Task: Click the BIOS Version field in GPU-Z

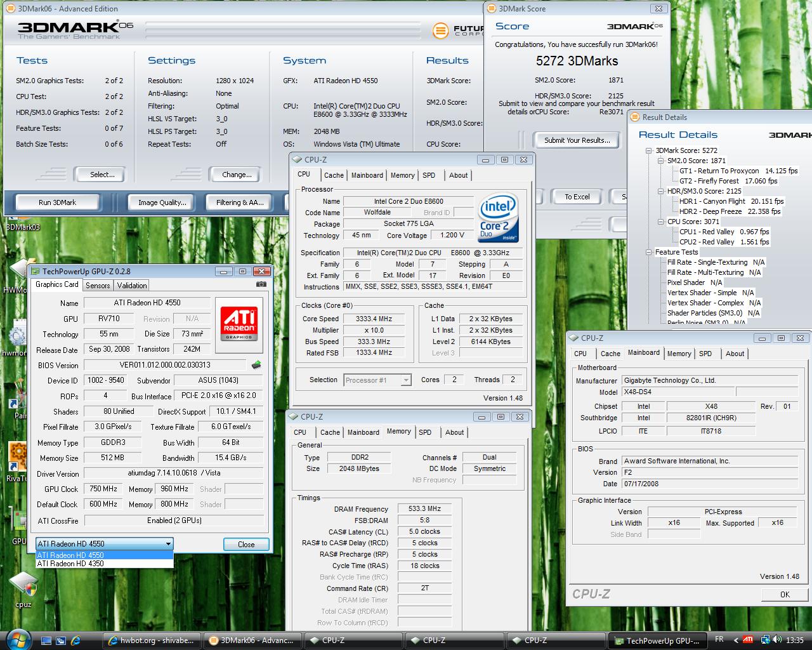Action: click(165, 365)
